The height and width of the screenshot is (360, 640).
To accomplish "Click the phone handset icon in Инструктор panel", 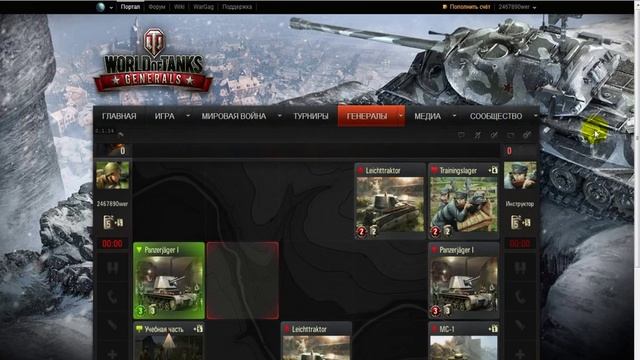I will tap(520, 297).
